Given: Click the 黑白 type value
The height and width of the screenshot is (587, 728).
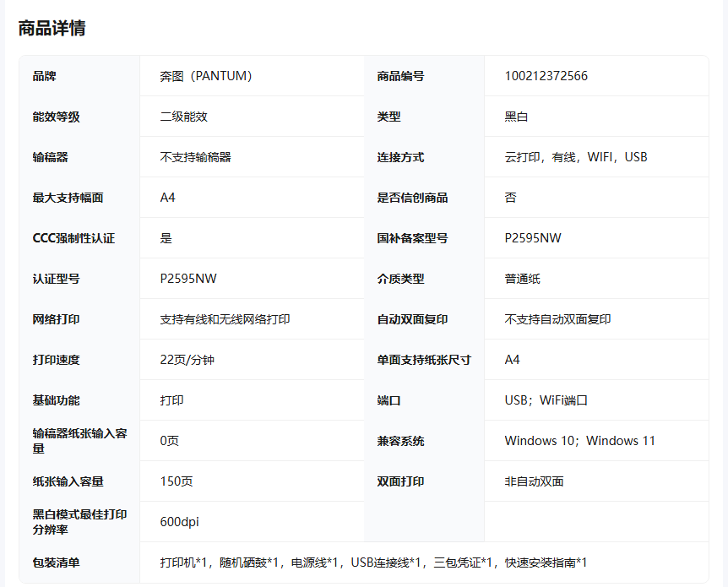Looking at the screenshot, I should point(516,117).
